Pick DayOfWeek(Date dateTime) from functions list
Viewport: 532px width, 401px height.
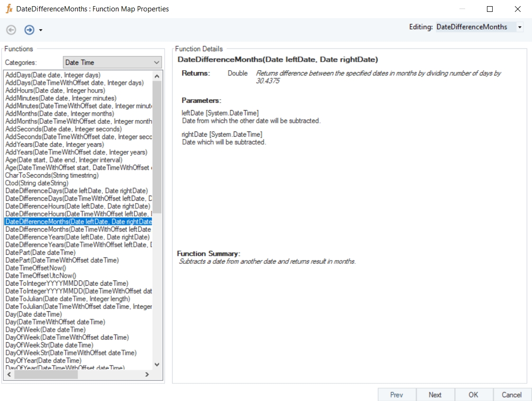pyautogui.click(x=45, y=329)
